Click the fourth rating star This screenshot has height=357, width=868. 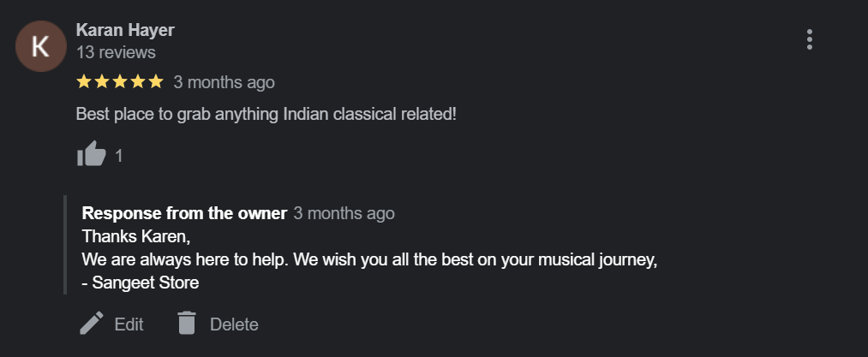tap(137, 82)
